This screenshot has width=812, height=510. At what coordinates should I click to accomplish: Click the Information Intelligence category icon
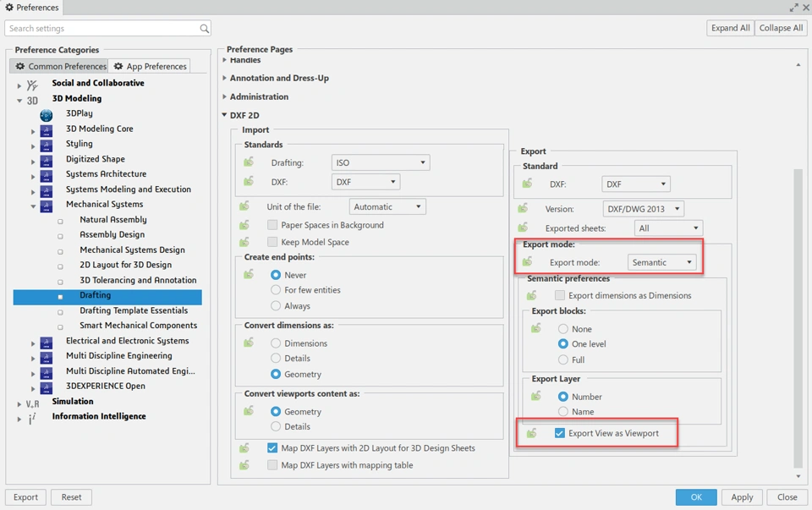pyautogui.click(x=32, y=417)
